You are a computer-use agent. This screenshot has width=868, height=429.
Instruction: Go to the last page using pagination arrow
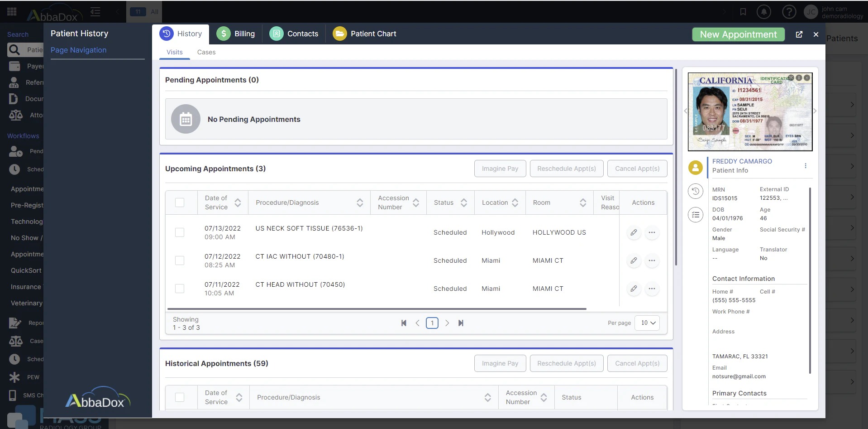point(461,323)
